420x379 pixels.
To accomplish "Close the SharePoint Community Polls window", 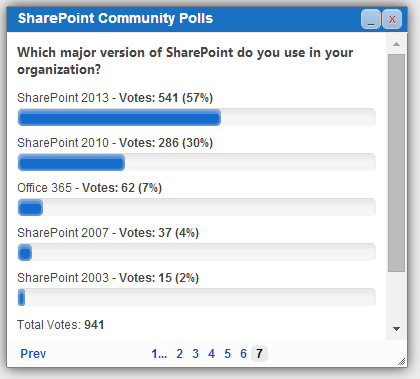I will 392,19.
